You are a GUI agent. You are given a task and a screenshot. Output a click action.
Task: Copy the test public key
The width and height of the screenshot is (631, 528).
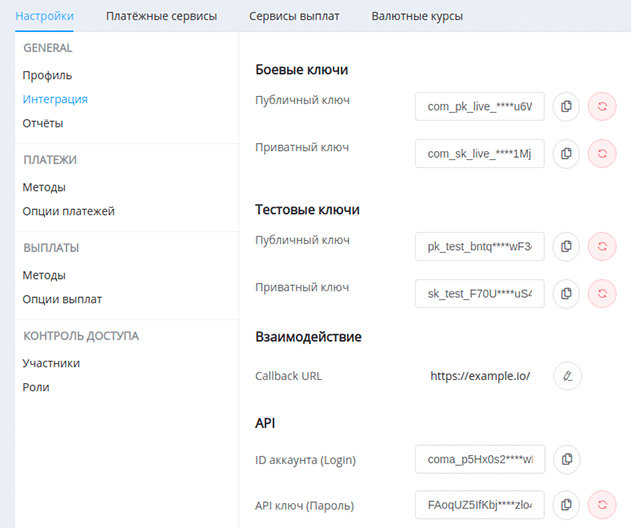point(566,246)
